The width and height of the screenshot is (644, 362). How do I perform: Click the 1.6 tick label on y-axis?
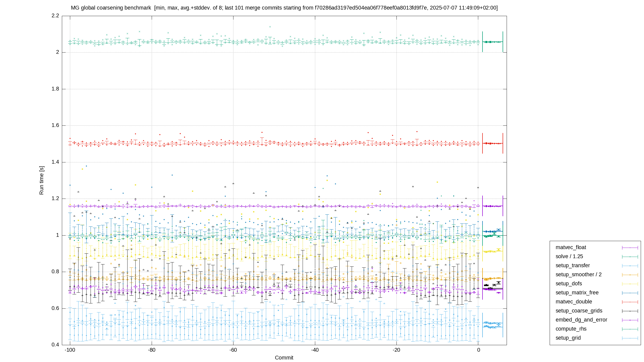pyautogui.click(x=55, y=125)
